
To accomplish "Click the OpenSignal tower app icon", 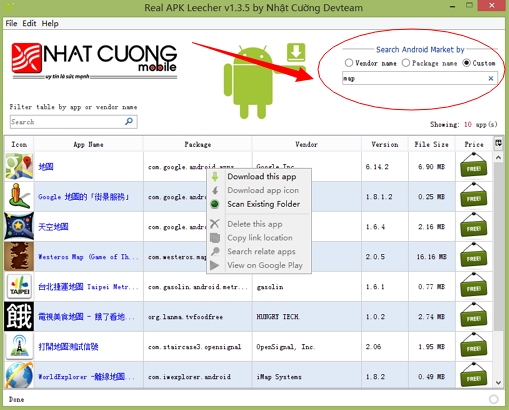I will click(x=19, y=346).
